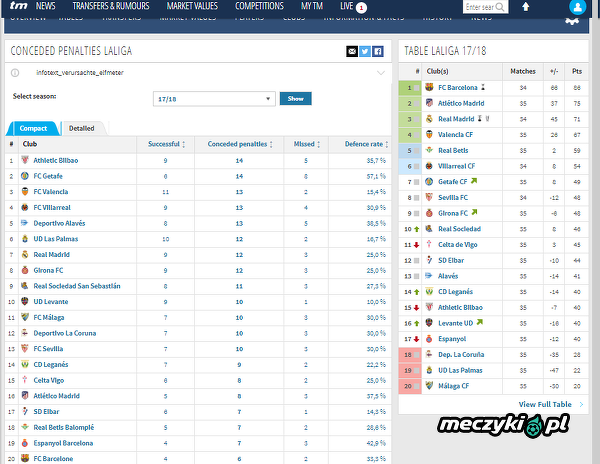600x464 pixels.
Task: Share on Facebook icon
Action: (x=378, y=51)
